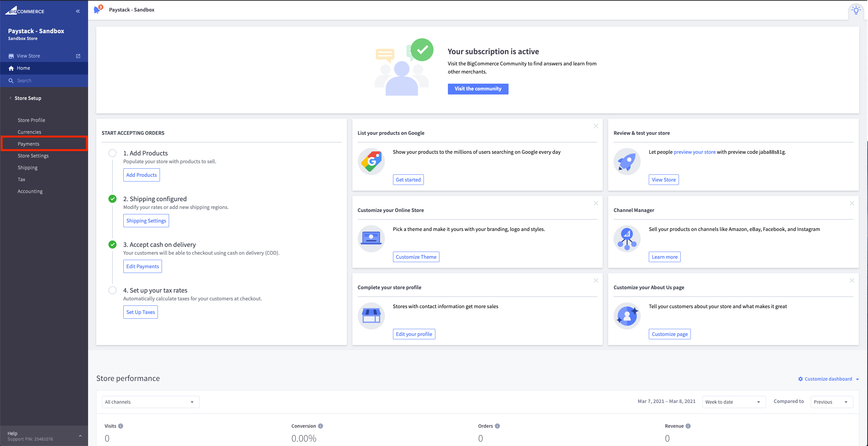
Task: Click the rocket icon in Review card
Action: coord(627,162)
